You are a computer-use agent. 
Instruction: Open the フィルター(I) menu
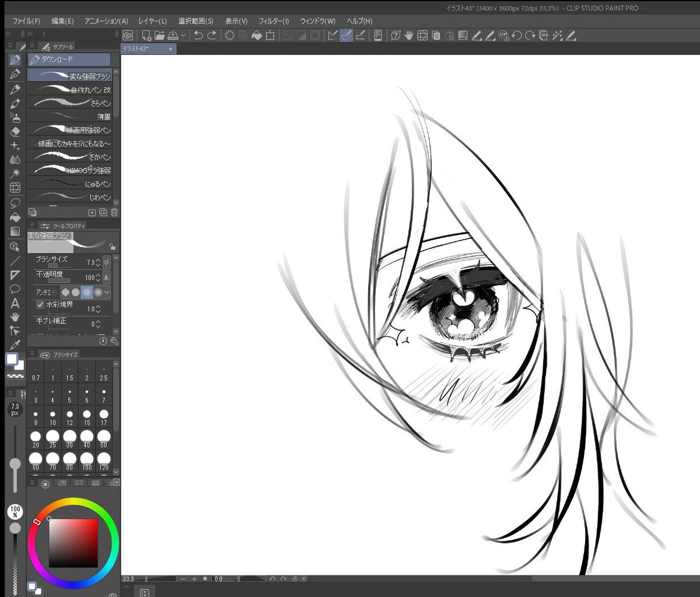274,22
